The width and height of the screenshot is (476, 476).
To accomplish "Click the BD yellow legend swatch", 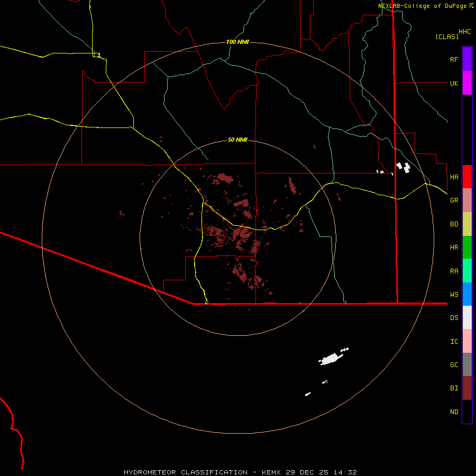I will 467,224.
